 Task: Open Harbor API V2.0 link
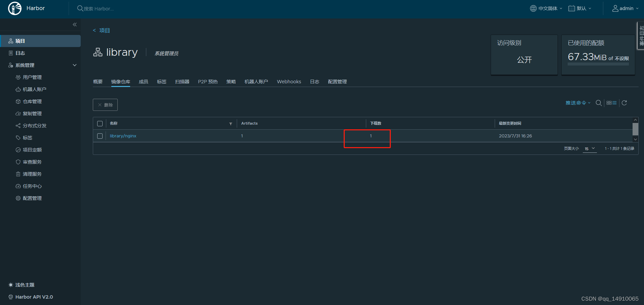coord(31,297)
